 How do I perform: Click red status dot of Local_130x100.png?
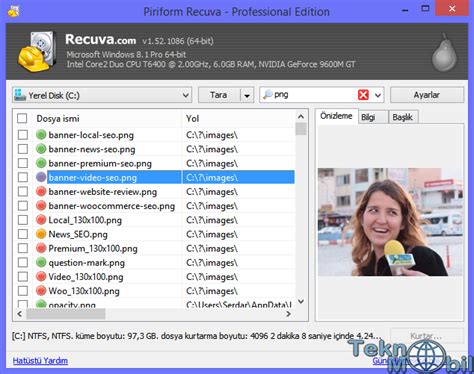click(x=41, y=220)
